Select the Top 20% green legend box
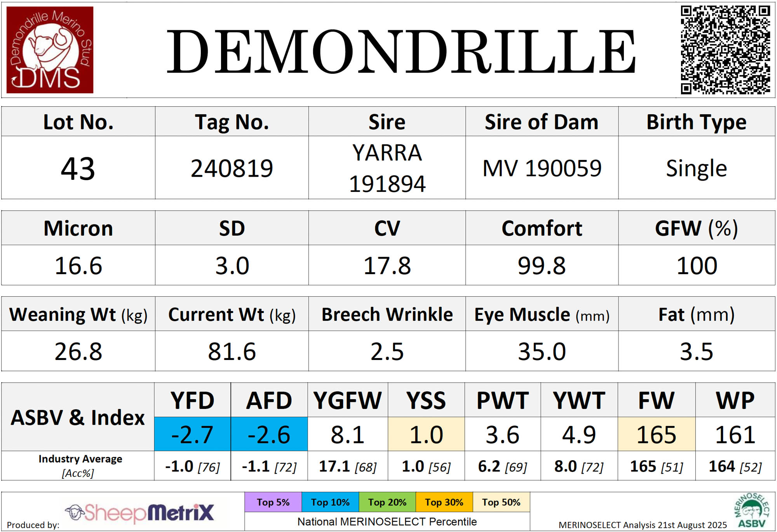Screen dimensions: 777x532 pos(387,502)
